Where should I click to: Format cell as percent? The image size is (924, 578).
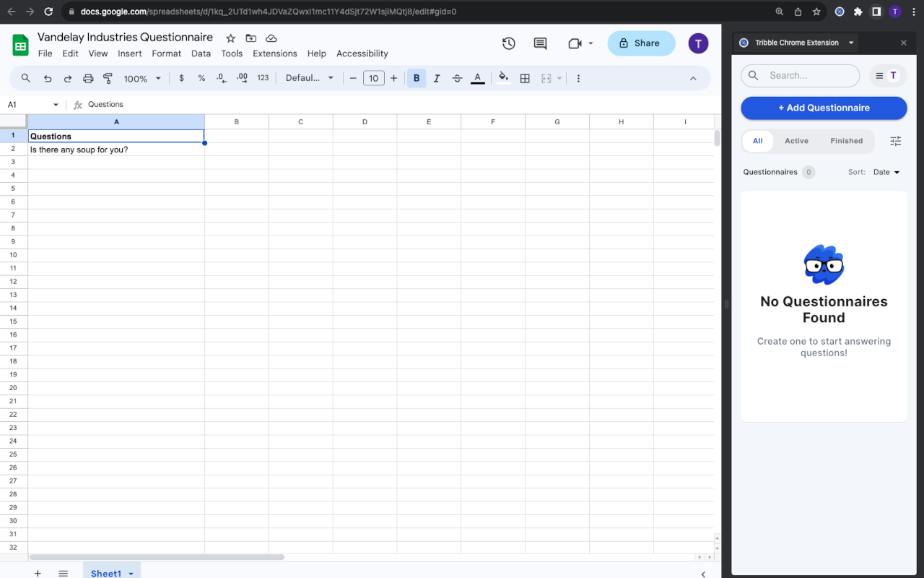(x=201, y=78)
